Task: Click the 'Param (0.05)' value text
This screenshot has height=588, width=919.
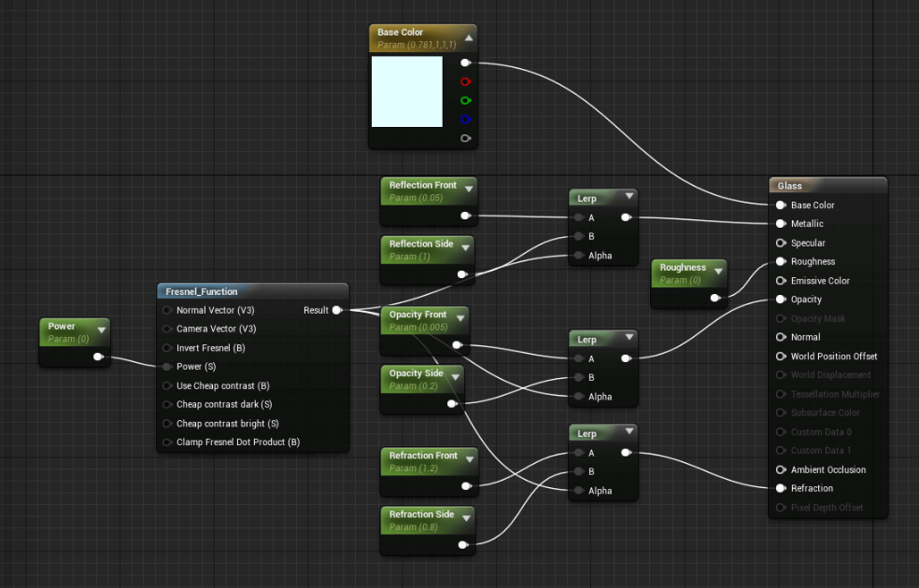Action: 417,198
